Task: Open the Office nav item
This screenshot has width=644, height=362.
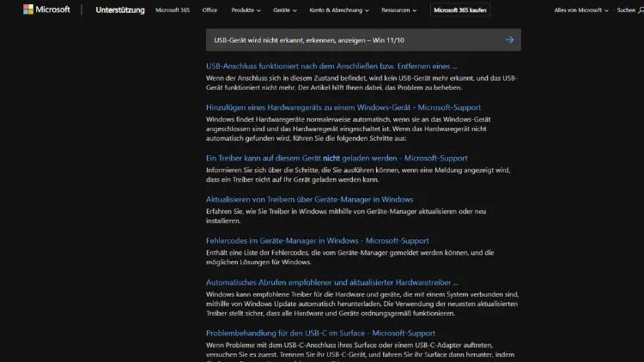Action: pos(210,9)
